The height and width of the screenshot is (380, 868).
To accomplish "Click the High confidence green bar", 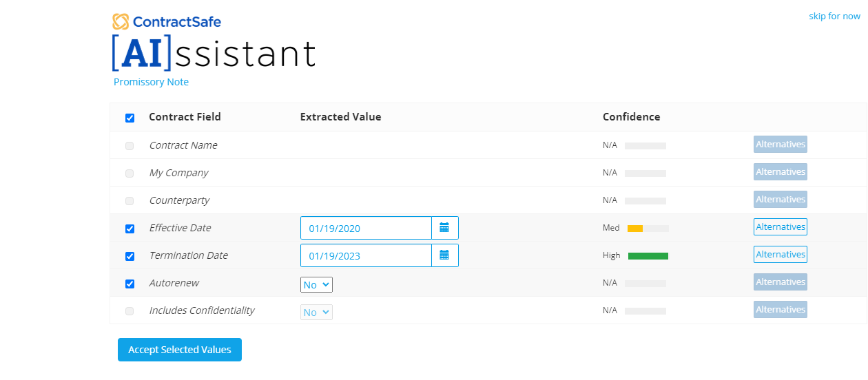I will (x=648, y=256).
